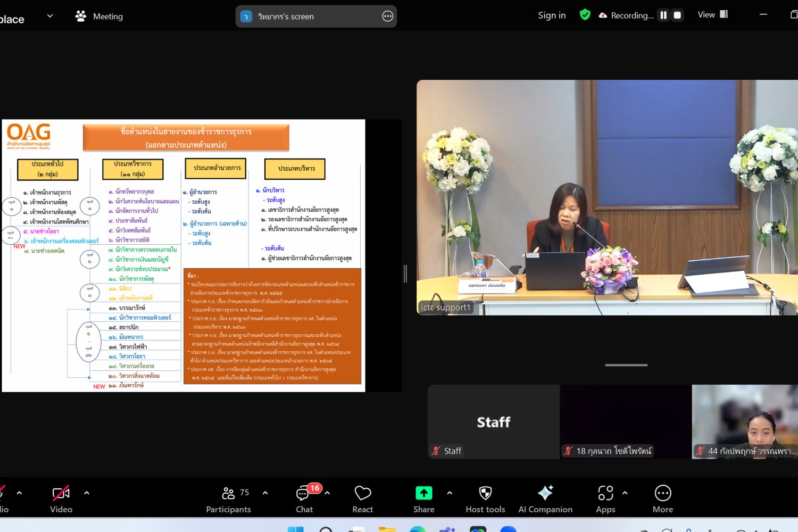Screen dimensions: 798x532
Task: Click the ประเภทวิชาการ heading box
Action: (133, 169)
